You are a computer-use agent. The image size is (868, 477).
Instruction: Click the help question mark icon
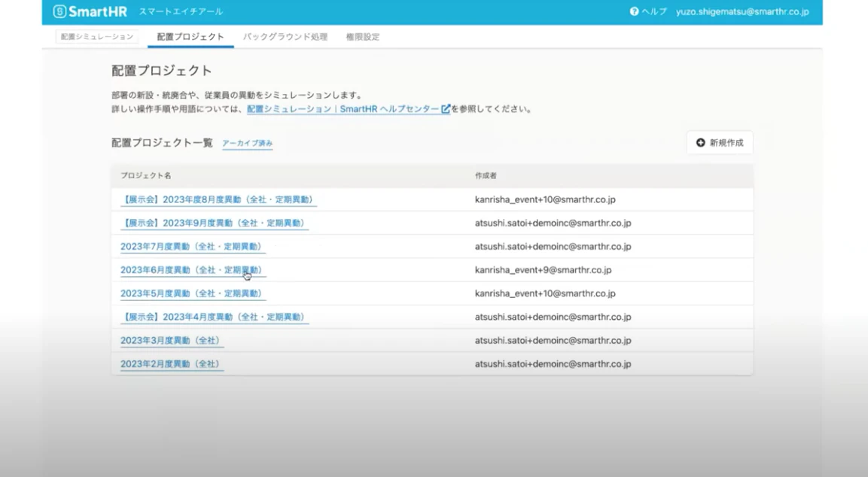tap(634, 11)
